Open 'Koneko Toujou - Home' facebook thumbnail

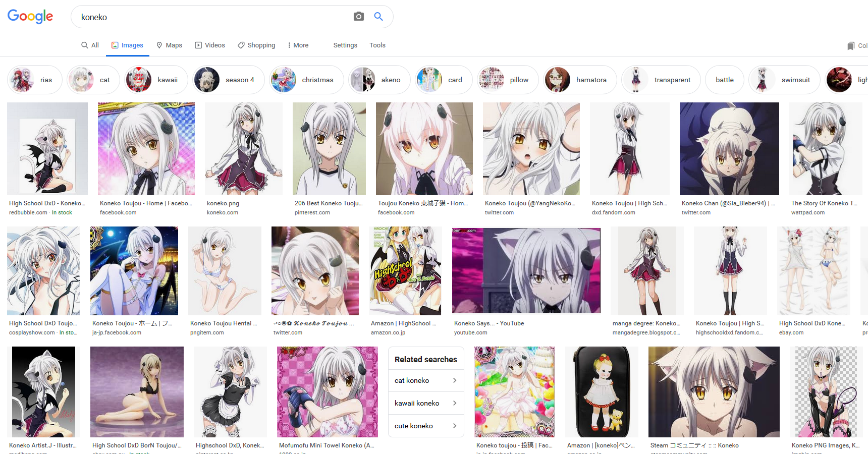pos(146,149)
